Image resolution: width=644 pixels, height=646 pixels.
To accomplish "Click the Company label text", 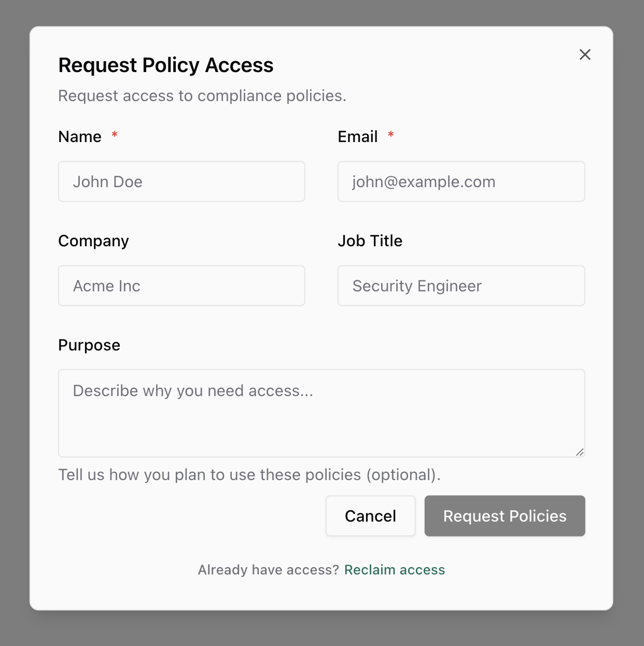I will coord(93,241).
